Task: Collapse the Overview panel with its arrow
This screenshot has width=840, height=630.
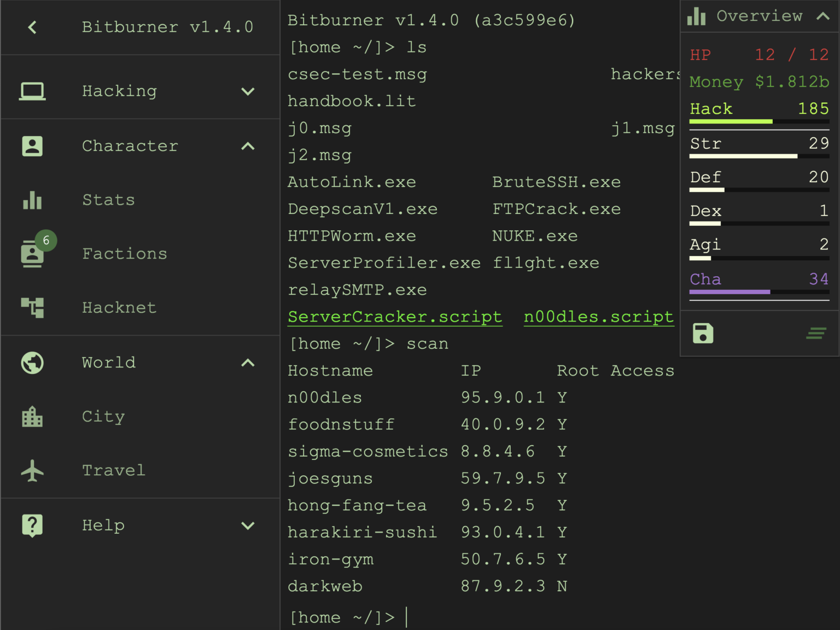Action: pos(824,16)
